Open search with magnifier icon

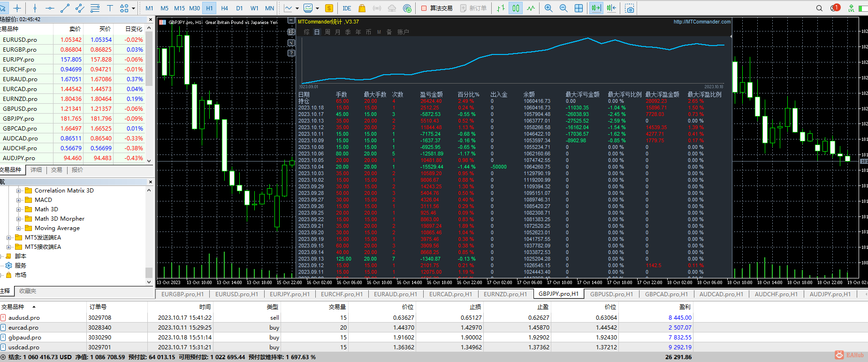click(819, 8)
